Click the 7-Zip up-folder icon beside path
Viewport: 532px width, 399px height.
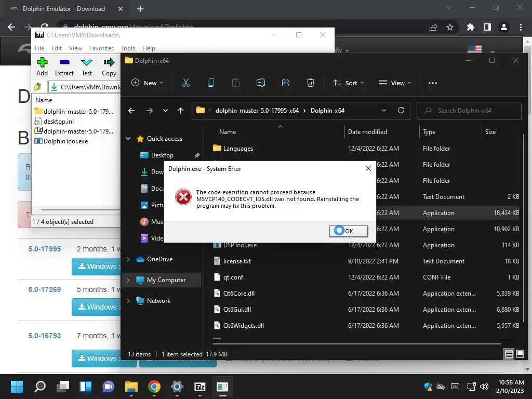(38, 87)
